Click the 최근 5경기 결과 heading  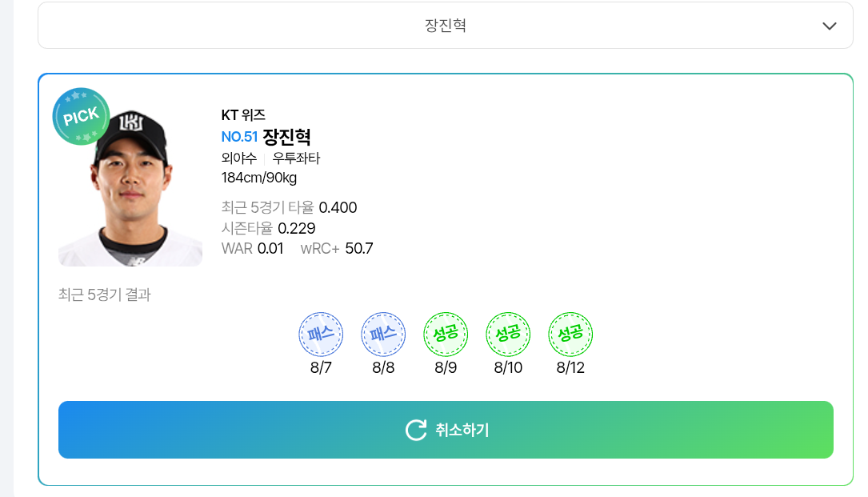tap(105, 295)
